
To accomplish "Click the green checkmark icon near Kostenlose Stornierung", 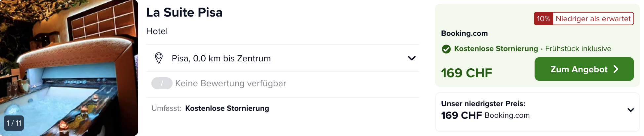I will 446,49.
